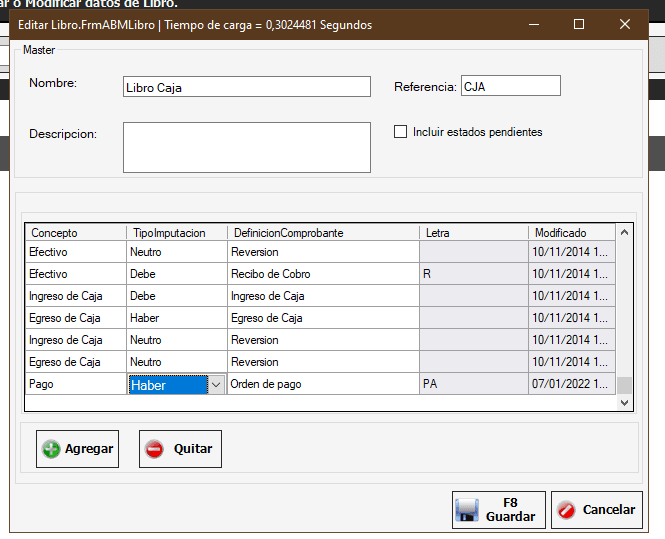
Task: Sort by Modificado column header
Action: click(571, 233)
